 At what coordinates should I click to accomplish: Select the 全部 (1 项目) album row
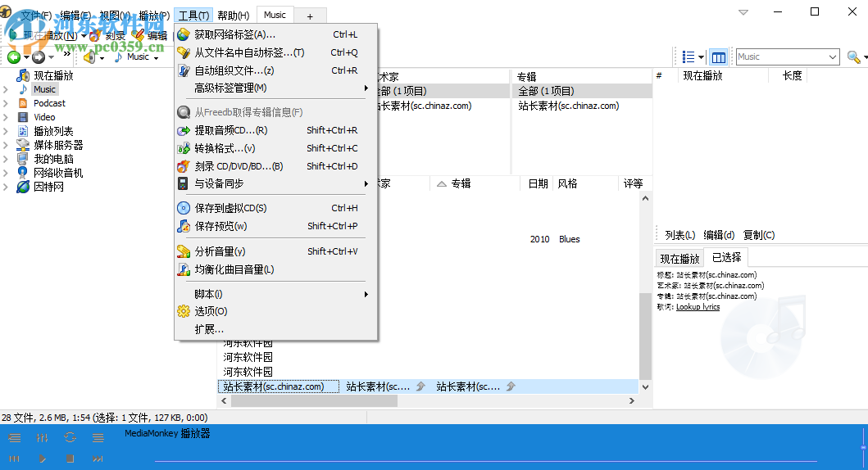582,91
